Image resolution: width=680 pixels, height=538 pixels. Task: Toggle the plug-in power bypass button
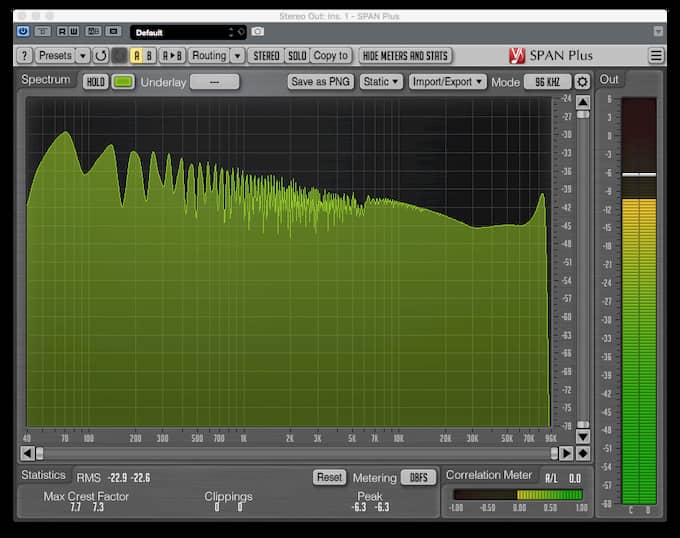[x=23, y=31]
